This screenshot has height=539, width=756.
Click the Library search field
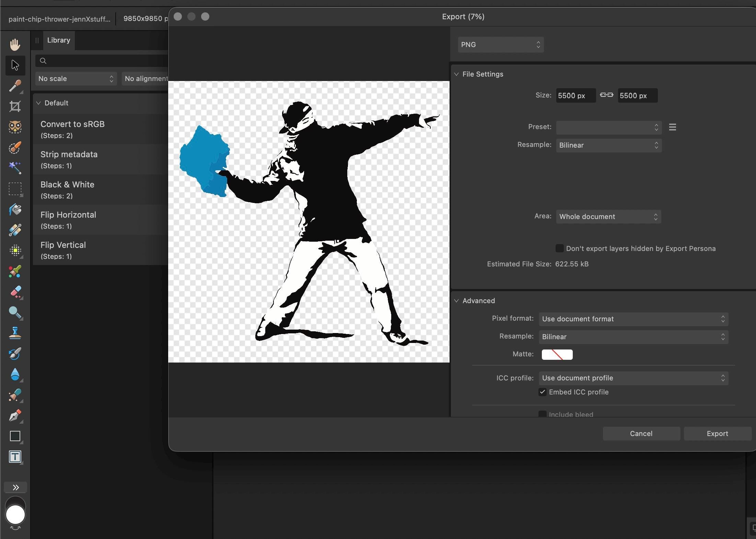[x=102, y=61]
